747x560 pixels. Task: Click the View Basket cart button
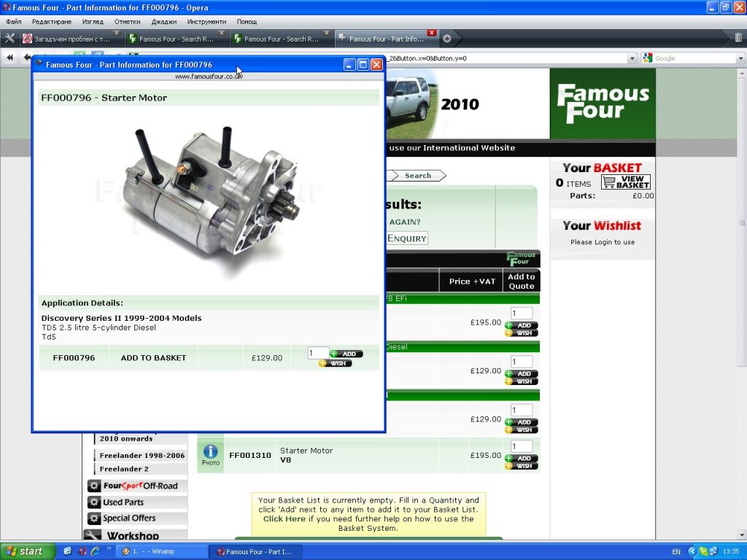click(x=625, y=182)
